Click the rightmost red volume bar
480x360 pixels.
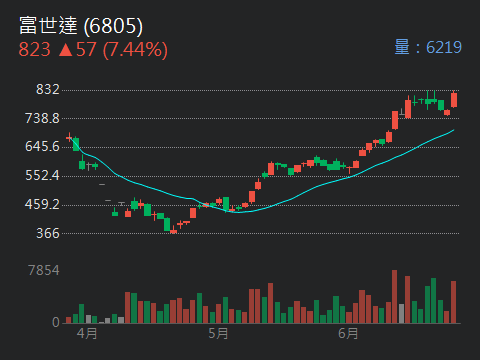coord(454,302)
